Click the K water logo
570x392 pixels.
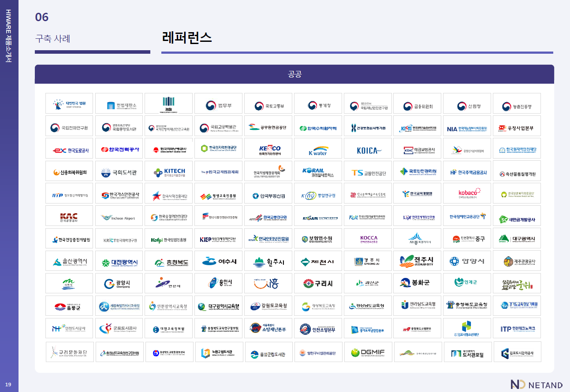pos(318,148)
